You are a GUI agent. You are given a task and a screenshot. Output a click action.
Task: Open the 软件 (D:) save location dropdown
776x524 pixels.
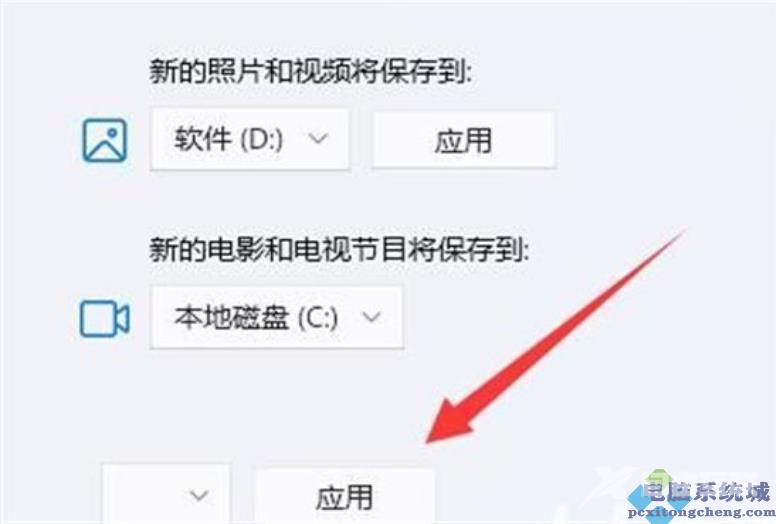(x=250, y=140)
